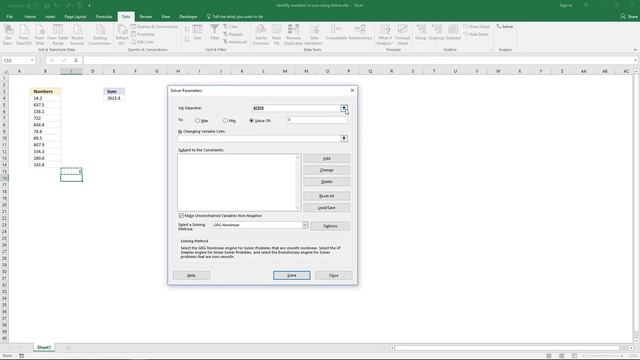Click the Value Of number field
The height and width of the screenshot is (360, 640).
(x=317, y=120)
